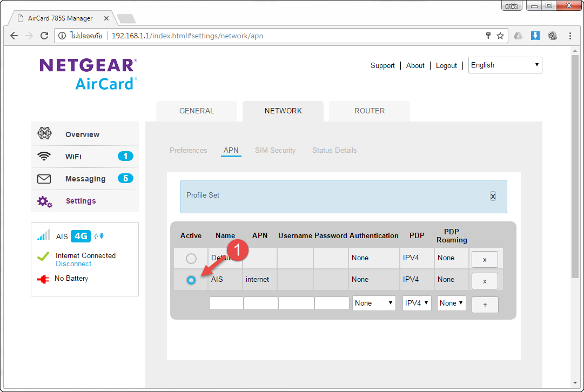Click the browser back arrow

coord(14,36)
